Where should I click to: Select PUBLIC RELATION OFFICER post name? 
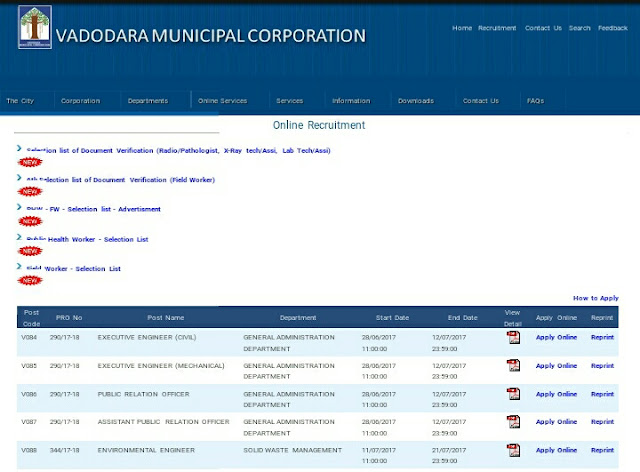click(x=143, y=394)
